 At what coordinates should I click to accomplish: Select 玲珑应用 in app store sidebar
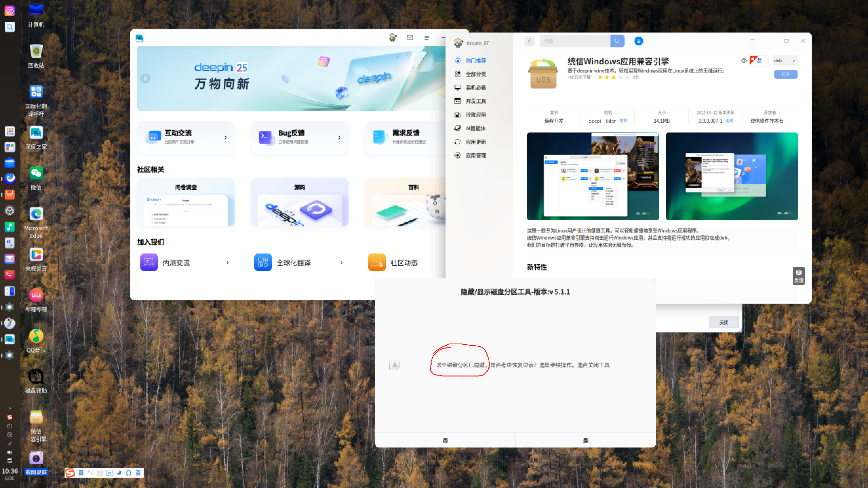pyautogui.click(x=471, y=115)
